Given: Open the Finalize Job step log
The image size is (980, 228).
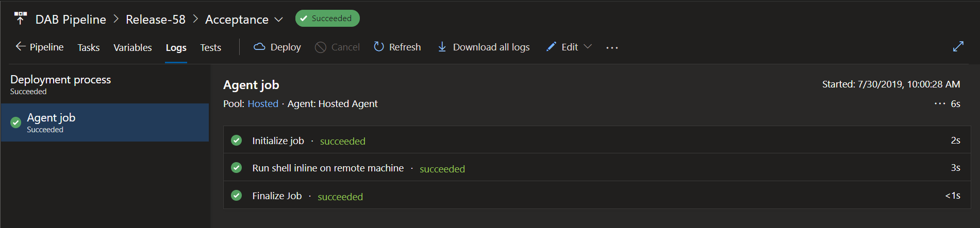Looking at the screenshot, I should click(x=277, y=196).
